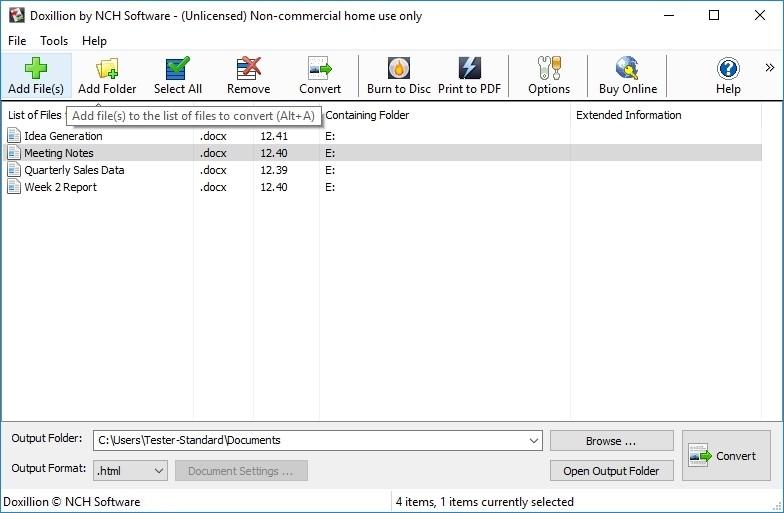Click the Quarterly Sales Data document icon
Viewport: 784px width, 513px height.
pyautogui.click(x=14, y=170)
